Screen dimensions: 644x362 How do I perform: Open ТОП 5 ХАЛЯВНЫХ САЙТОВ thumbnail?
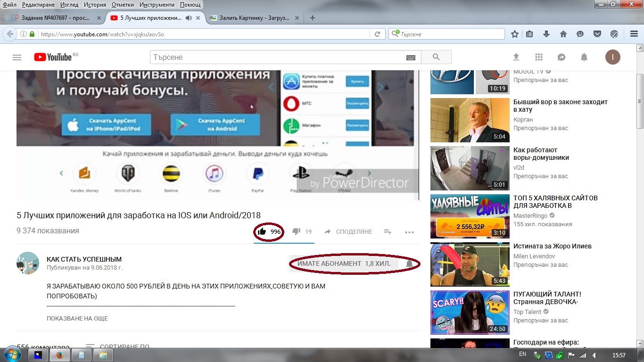coord(470,216)
